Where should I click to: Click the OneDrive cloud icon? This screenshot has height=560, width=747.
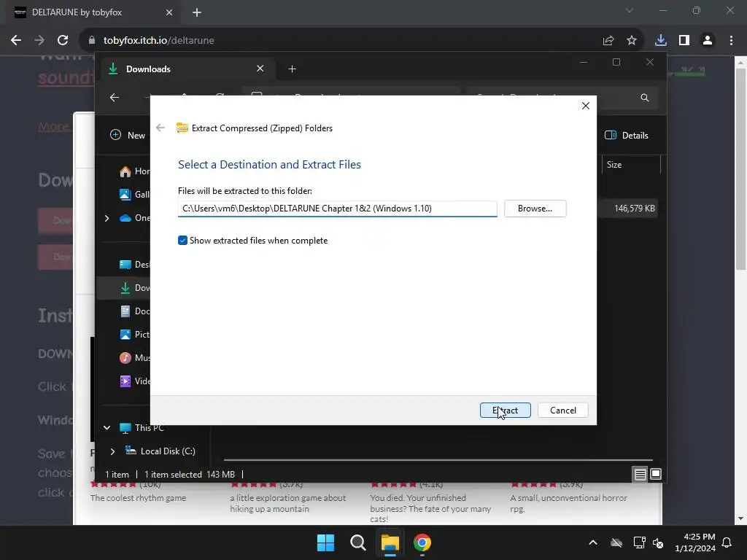coord(125,218)
